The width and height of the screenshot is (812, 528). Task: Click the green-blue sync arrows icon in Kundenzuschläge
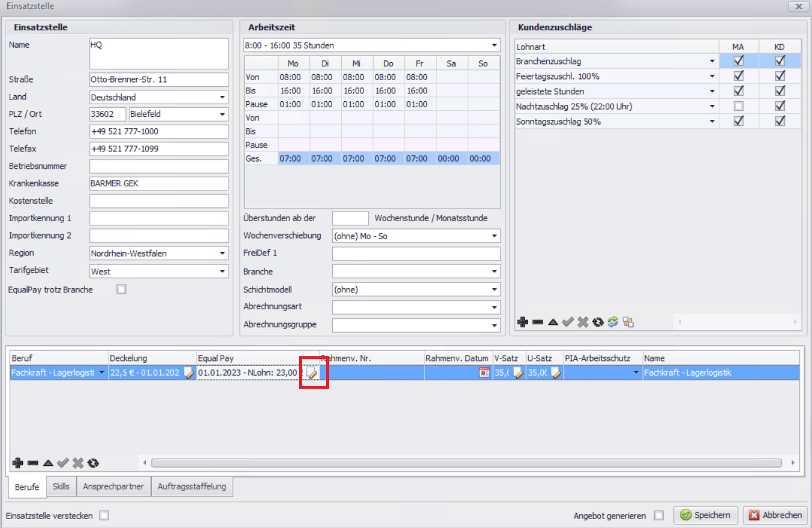612,322
